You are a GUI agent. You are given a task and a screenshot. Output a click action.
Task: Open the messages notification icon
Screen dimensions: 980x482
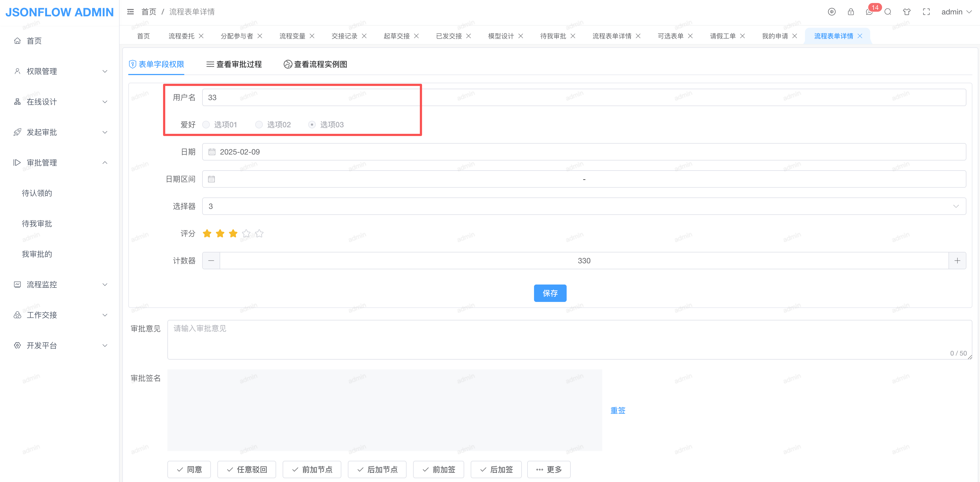pos(869,12)
